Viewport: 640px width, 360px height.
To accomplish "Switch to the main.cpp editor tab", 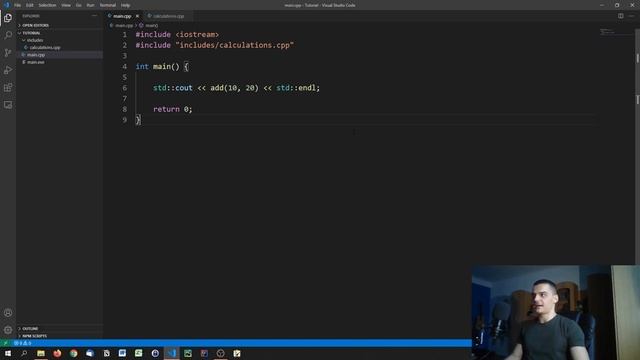I will tap(122, 16).
